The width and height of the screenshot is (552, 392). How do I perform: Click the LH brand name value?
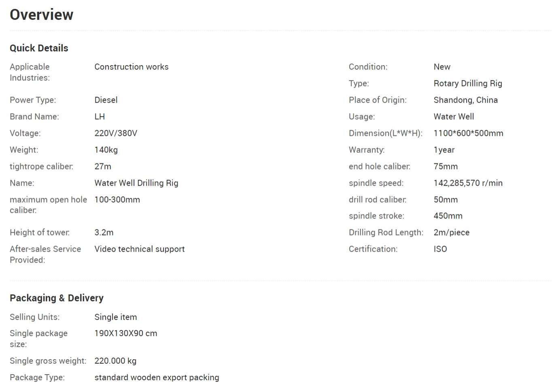(x=100, y=117)
